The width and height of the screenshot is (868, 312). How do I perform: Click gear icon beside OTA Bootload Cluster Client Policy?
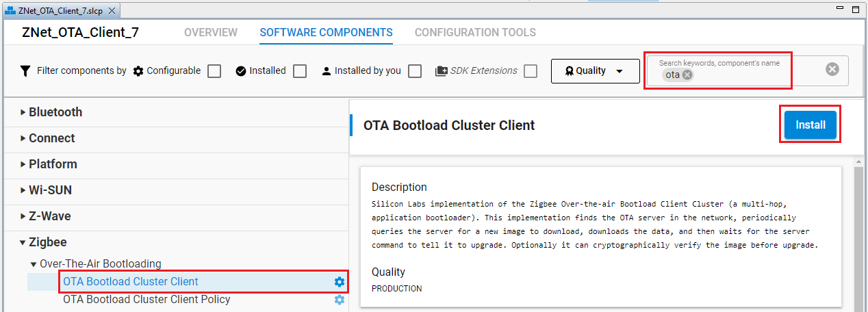coord(339,300)
